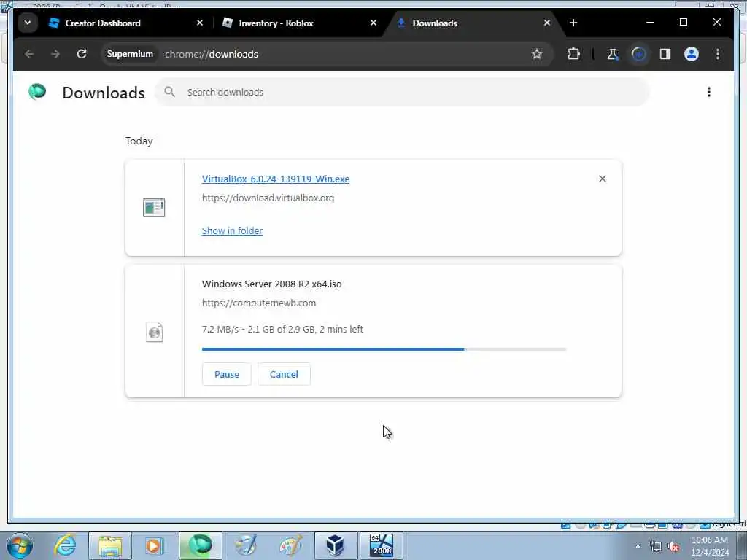This screenshot has height=560, width=747.
Task: Close the Inventory - Roblox tab
Action: pos(373,23)
